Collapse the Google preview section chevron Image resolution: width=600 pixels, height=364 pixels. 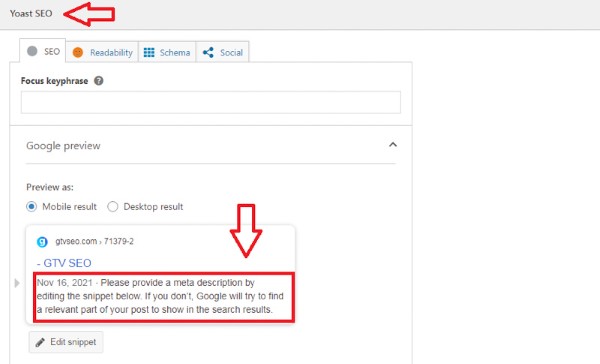[x=393, y=145]
